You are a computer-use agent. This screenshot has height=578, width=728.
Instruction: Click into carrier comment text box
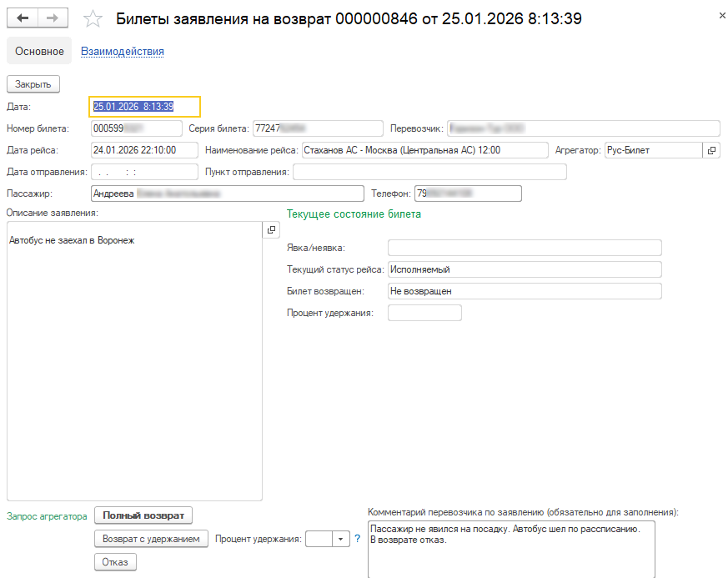pyautogui.click(x=510, y=550)
